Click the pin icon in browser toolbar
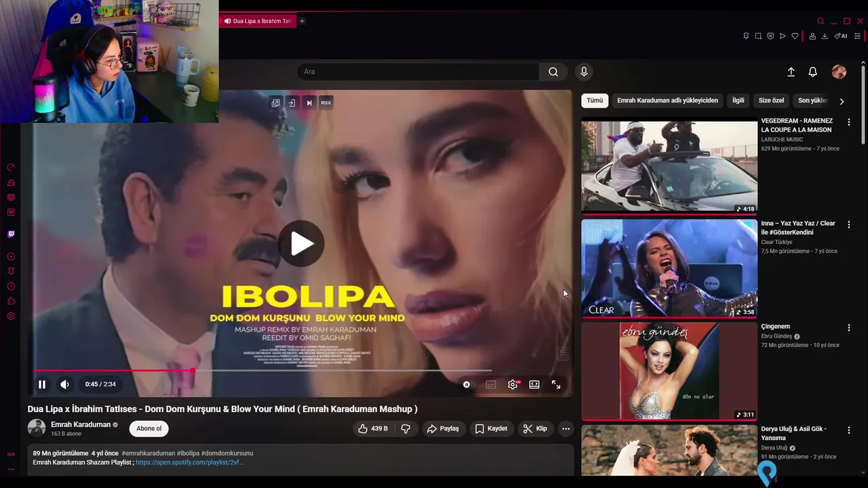The image size is (868, 488). tap(746, 36)
